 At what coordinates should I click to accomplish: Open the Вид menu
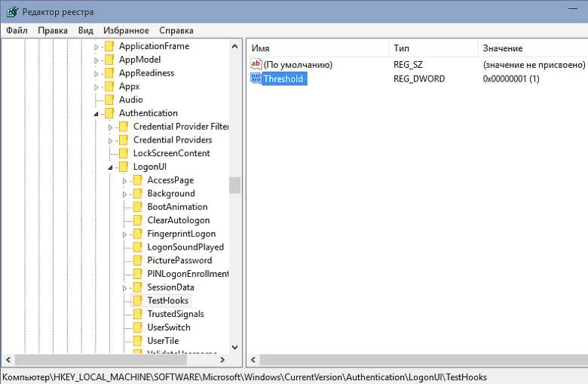tap(85, 30)
